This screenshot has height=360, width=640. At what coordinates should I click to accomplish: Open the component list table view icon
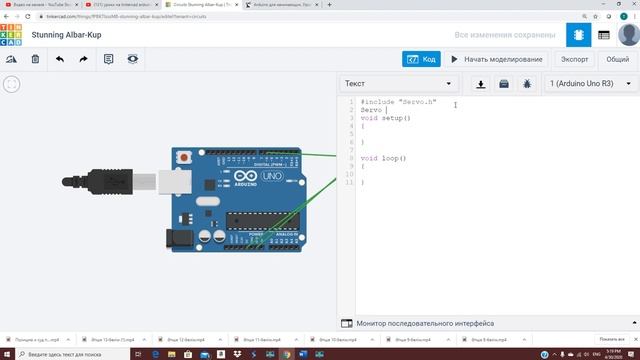pos(604,35)
